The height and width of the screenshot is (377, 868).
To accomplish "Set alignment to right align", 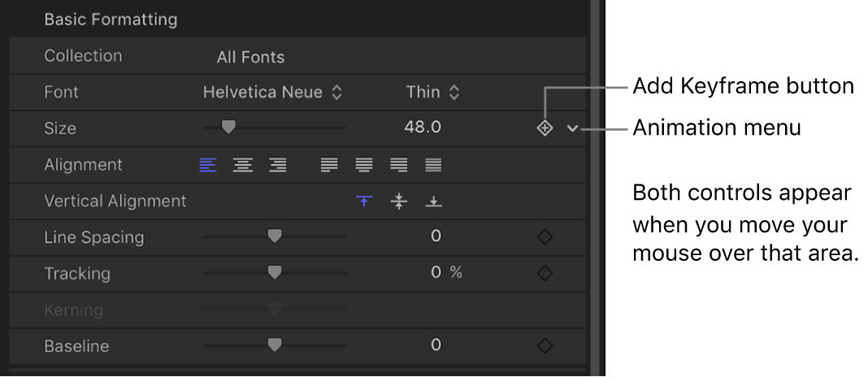I will (x=278, y=165).
